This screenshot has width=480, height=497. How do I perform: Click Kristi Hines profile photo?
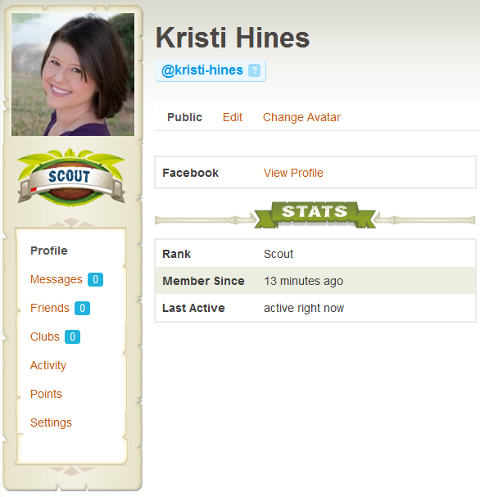(73, 74)
